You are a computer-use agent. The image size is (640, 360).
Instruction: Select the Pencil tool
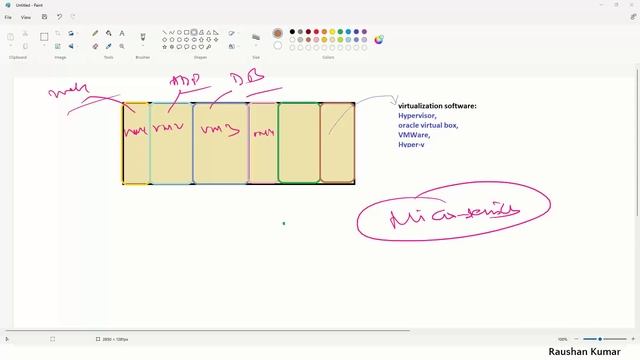pyautogui.click(x=95, y=33)
